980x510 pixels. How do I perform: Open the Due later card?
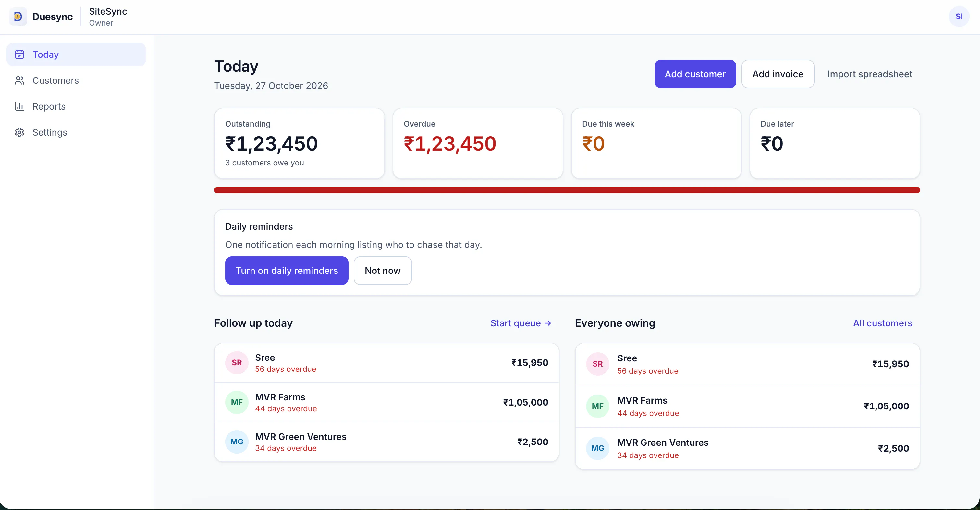(x=835, y=143)
